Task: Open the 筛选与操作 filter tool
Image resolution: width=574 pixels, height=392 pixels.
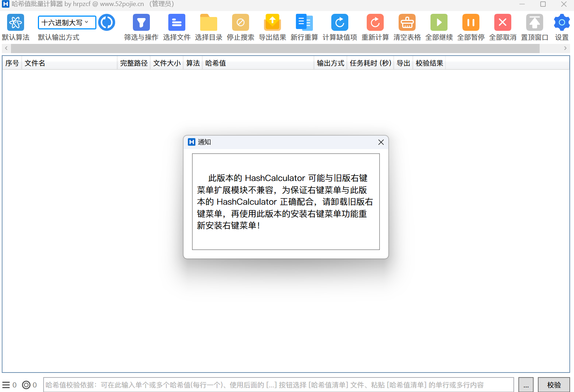Action: [x=141, y=23]
